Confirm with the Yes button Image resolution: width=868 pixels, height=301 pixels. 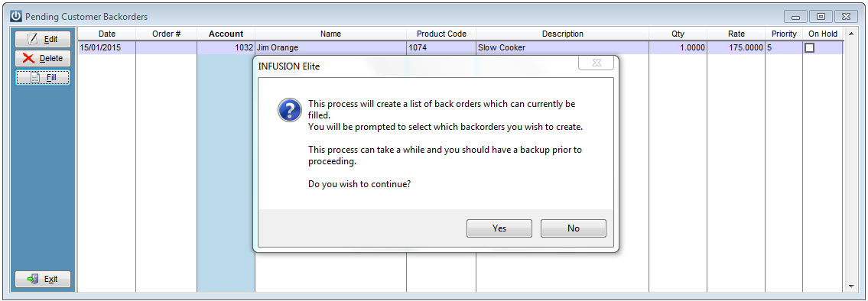(x=499, y=228)
